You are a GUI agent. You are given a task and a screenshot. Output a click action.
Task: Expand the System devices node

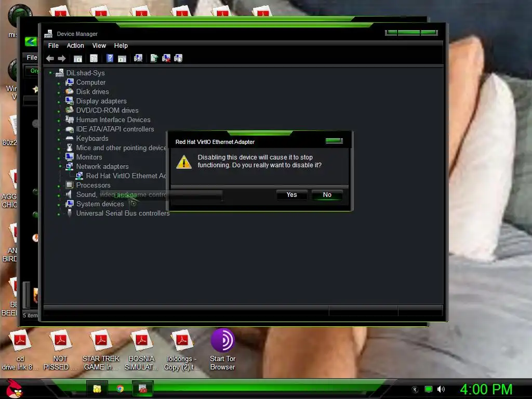pos(59,205)
